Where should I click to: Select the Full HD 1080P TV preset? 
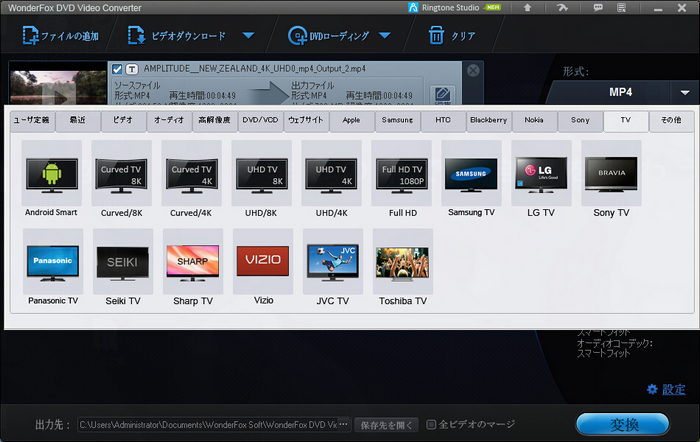[402, 179]
